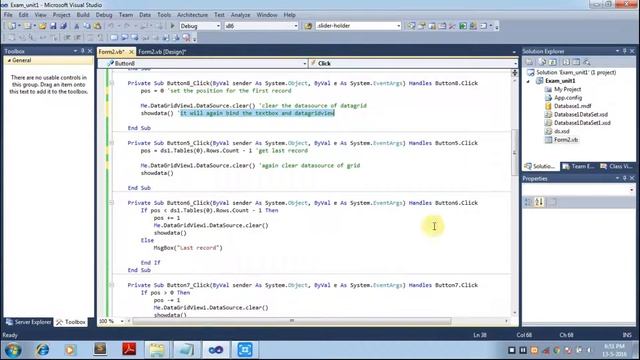The height and width of the screenshot is (360, 640).
Task: Select Database1.mdf in Solution Explorer
Action: (x=572, y=106)
